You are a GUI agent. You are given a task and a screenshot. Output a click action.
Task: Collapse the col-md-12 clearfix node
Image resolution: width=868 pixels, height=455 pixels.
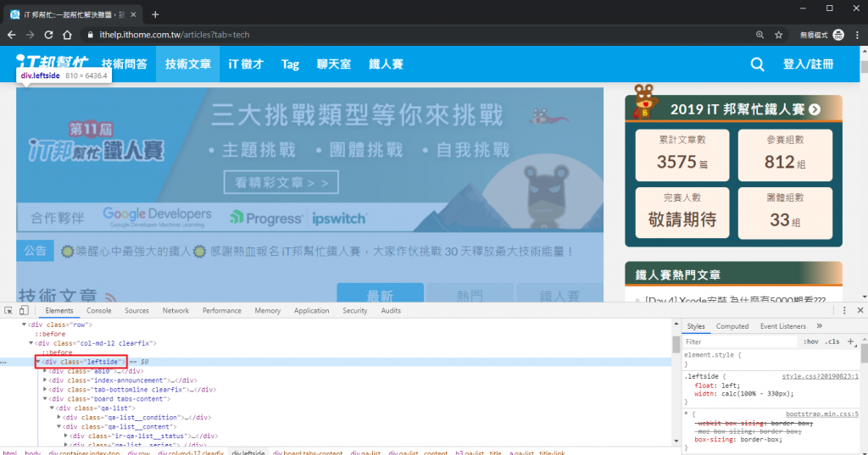click(31, 343)
